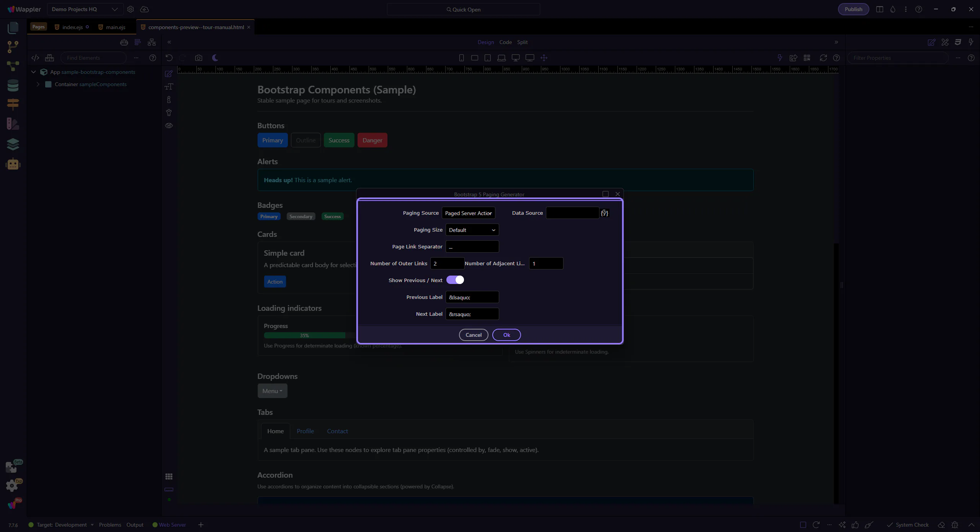Click the mobile phone viewport size icon

click(x=461, y=58)
